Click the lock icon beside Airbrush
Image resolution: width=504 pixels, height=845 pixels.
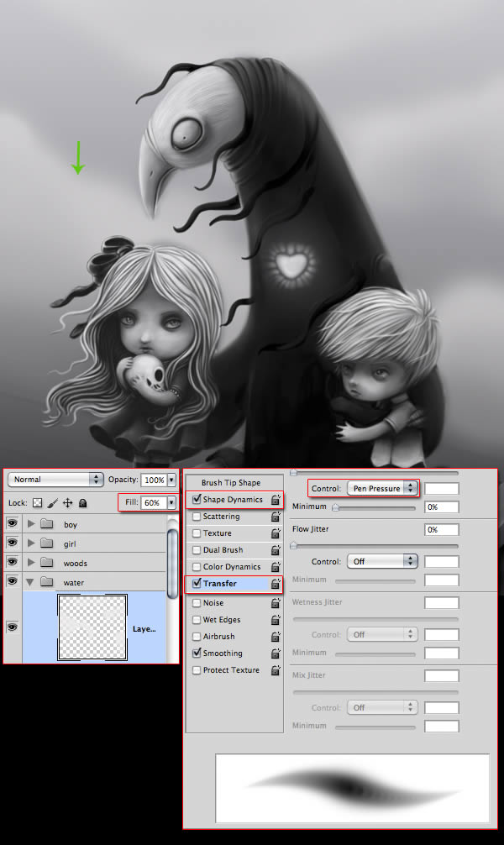coord(276,636)
